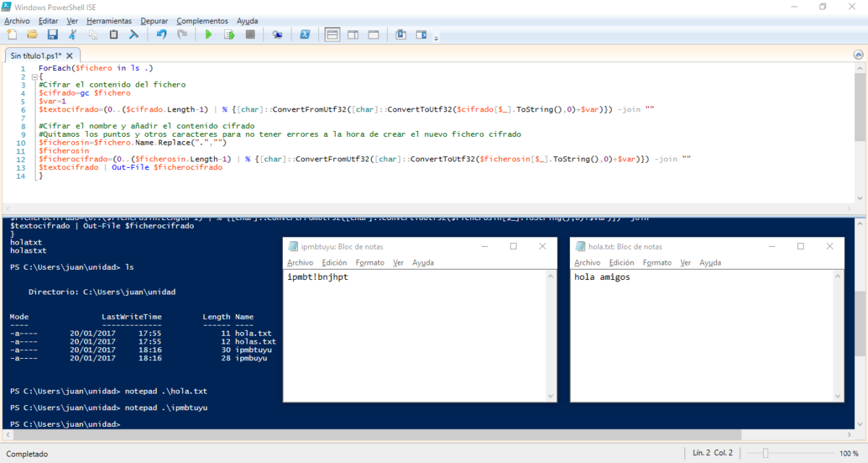The width and height of the screenshot is (868, 463).
Task: Open the Depurar menu
Action: click(x=154, y=21)
